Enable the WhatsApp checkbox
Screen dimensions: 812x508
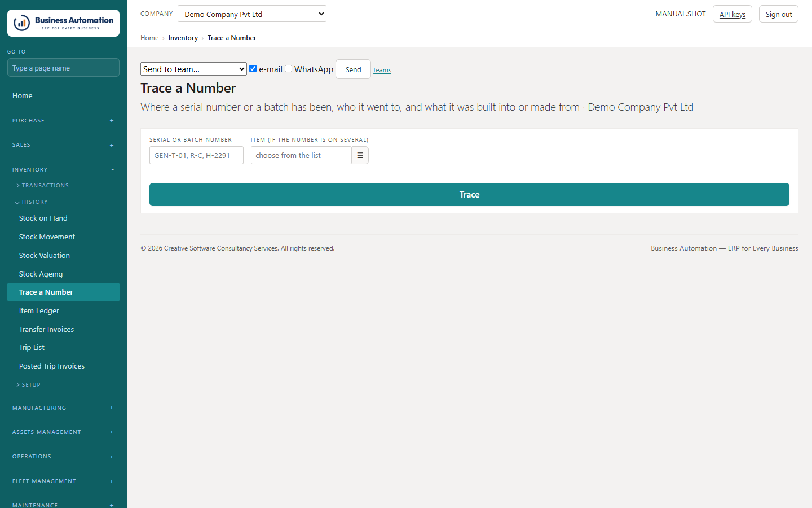[x=288, y=68]
